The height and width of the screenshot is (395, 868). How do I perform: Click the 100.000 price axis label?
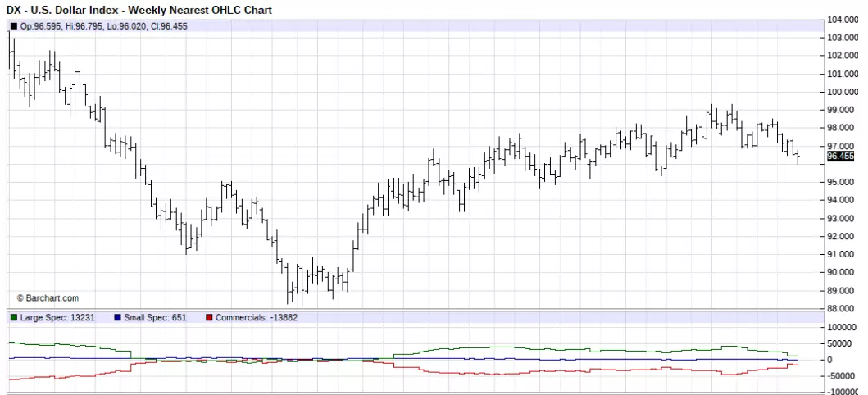(x=842, y=92)
